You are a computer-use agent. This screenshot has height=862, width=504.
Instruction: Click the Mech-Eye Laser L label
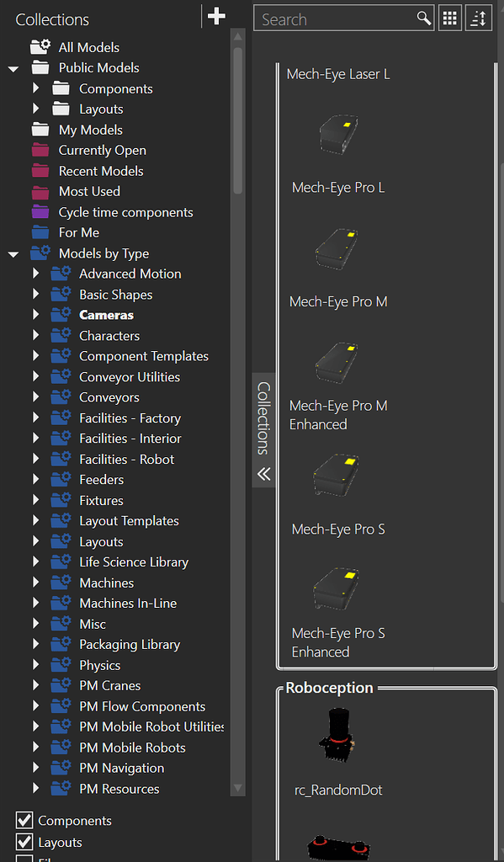point(338,74)
